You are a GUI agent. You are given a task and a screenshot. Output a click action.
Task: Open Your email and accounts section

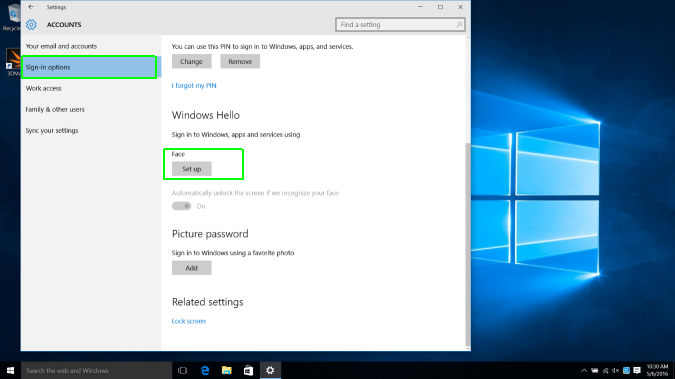[x=61, y=46]
